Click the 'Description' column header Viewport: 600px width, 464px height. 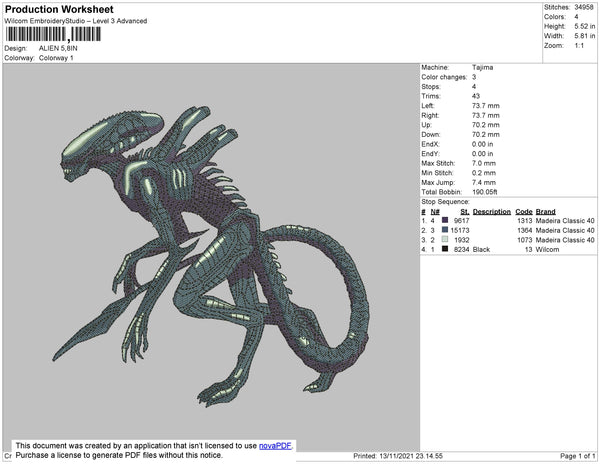click(492, 212)
